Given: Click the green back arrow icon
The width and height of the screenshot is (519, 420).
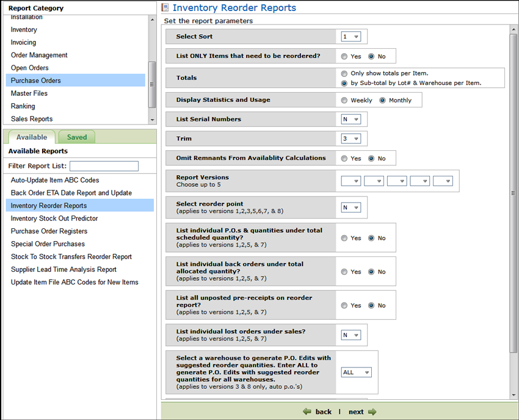Looking at the screenshot, I should click(307, 411).
